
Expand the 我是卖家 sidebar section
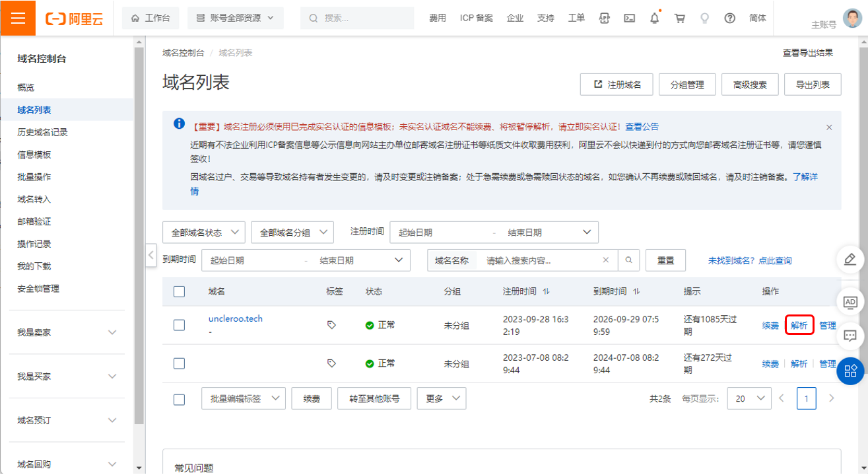67,332
